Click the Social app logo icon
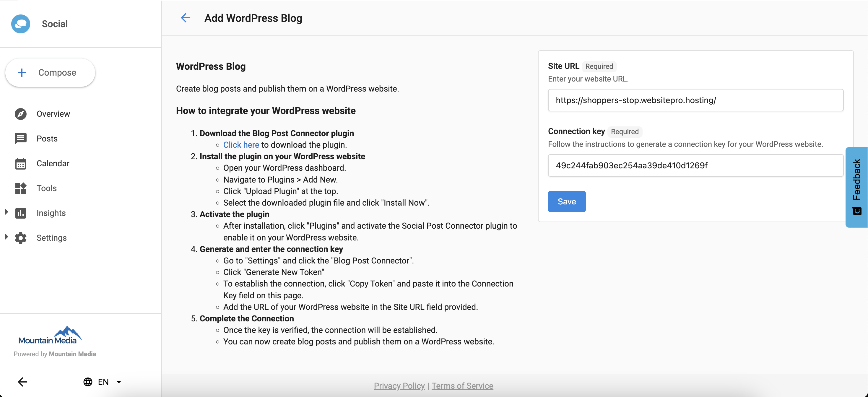This screenshot has width=868, height=397. point(21,24)
